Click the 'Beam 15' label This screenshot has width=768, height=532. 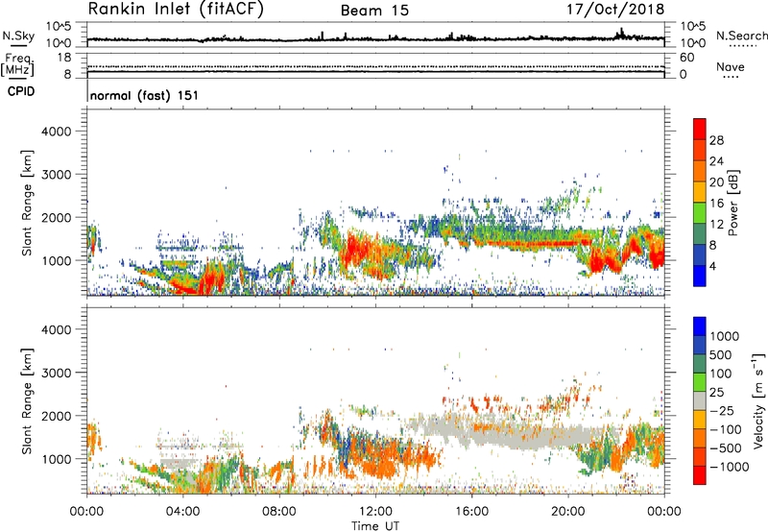374,11
